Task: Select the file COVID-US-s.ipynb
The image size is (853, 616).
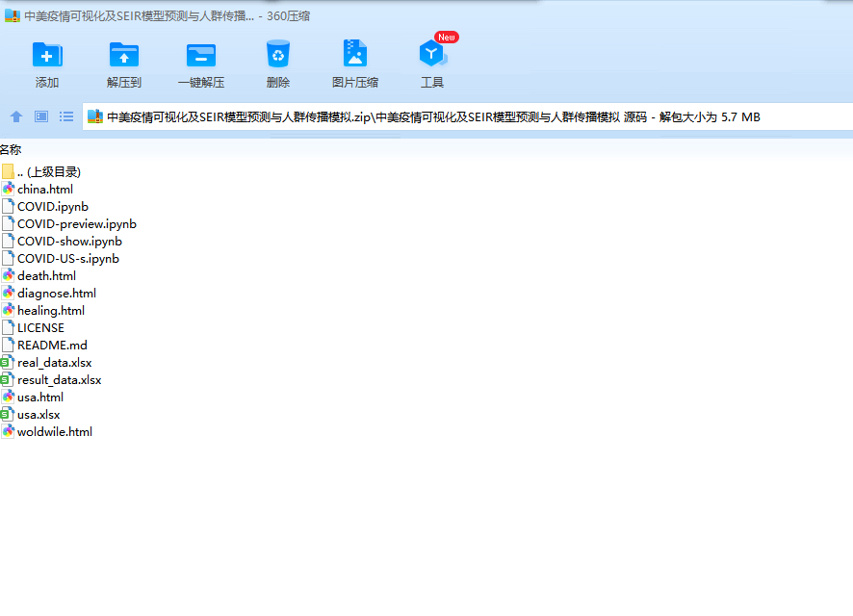Action: pyautogui.click(x=68, y=259)
